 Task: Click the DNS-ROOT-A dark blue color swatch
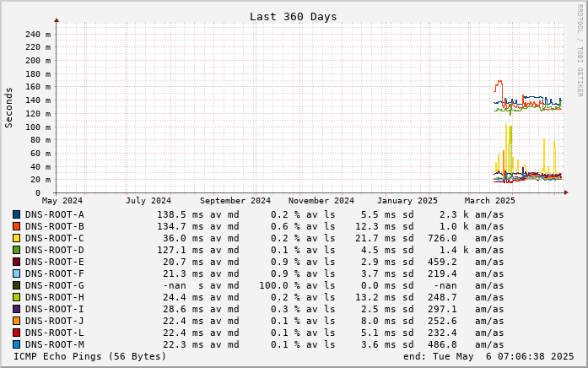(x=17, y=214)
